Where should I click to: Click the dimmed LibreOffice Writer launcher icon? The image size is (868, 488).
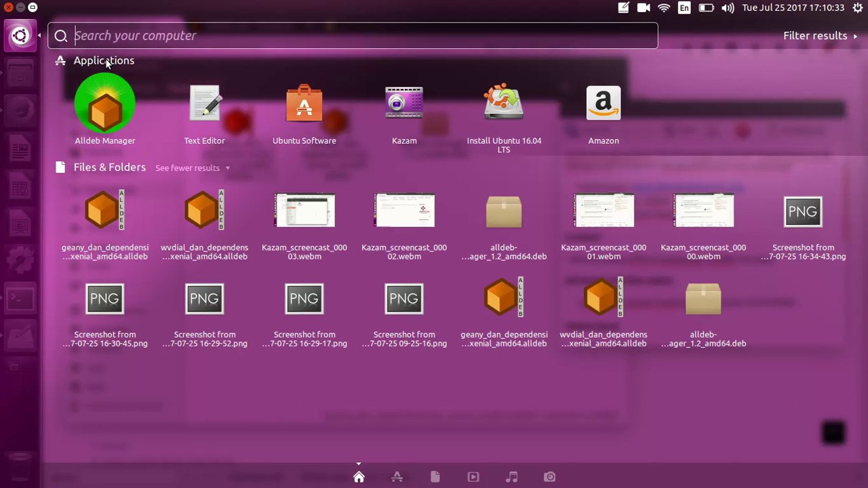[20, 148]
